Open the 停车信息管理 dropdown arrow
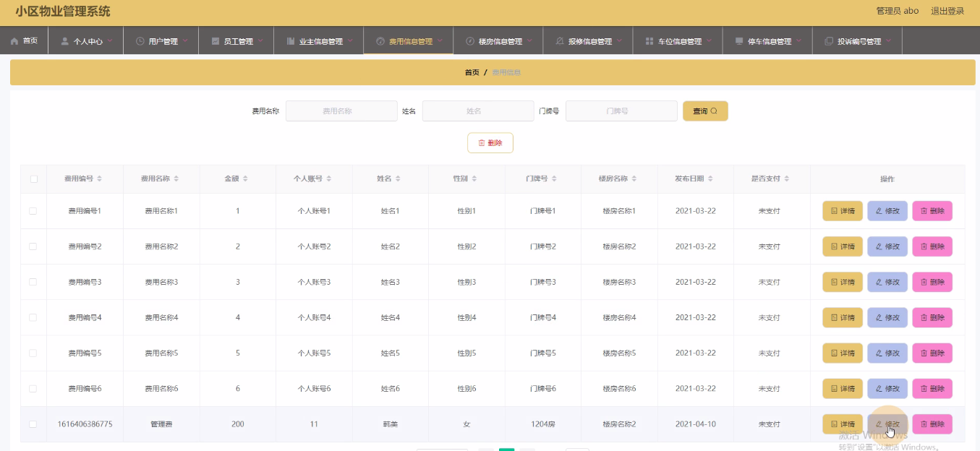The height and width of the screenshot is (451, 980). click(798, 40)
